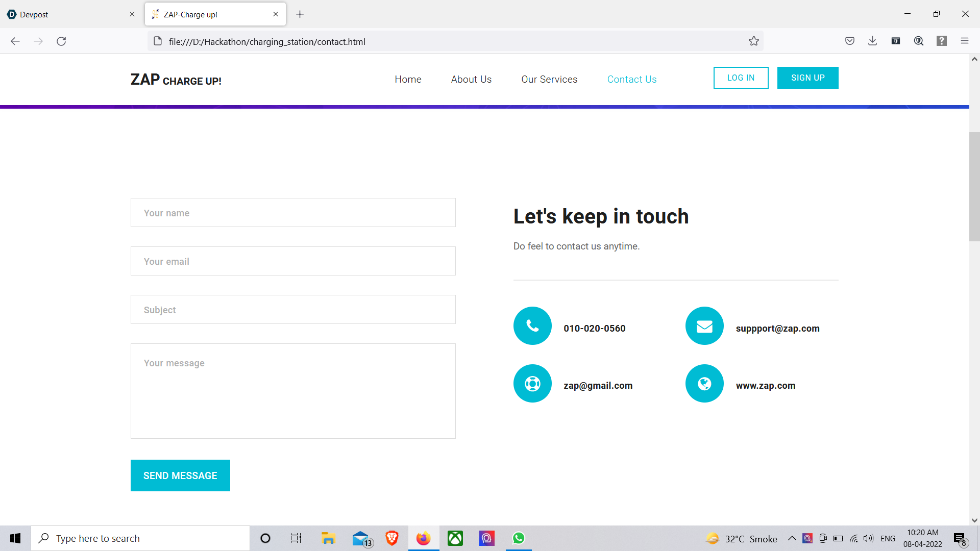Viewport: 980px width, 551px height.
Task: Reload the page with the refresh icon
Action: point(61,41)
